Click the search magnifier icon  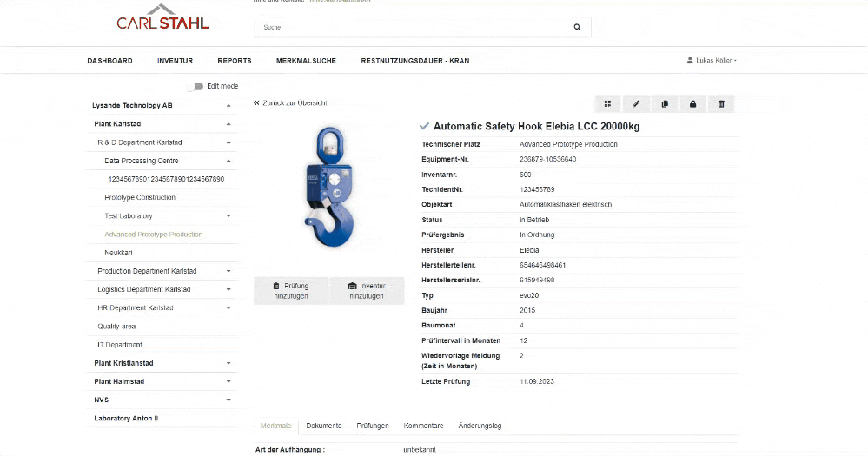click(577, 28)
